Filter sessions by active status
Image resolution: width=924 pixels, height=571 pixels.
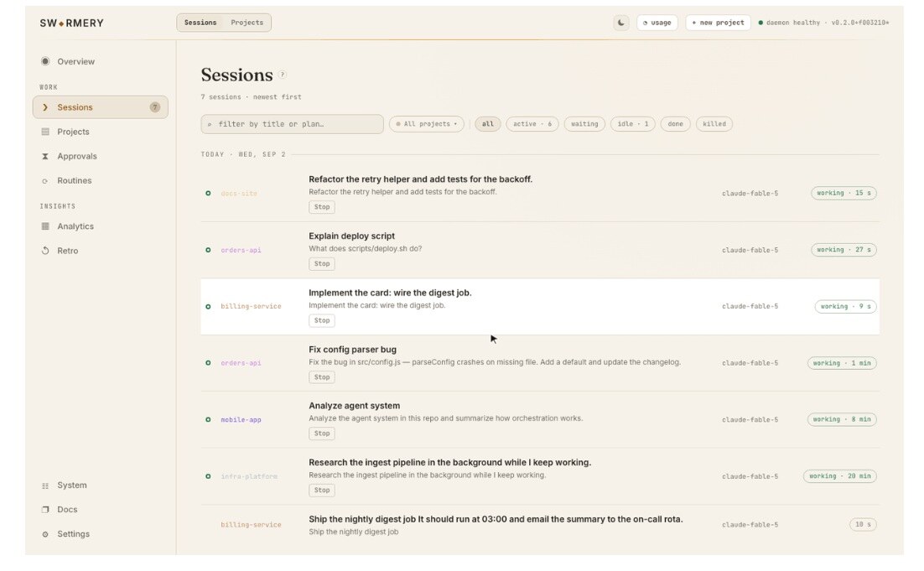[x=532, y=124]
